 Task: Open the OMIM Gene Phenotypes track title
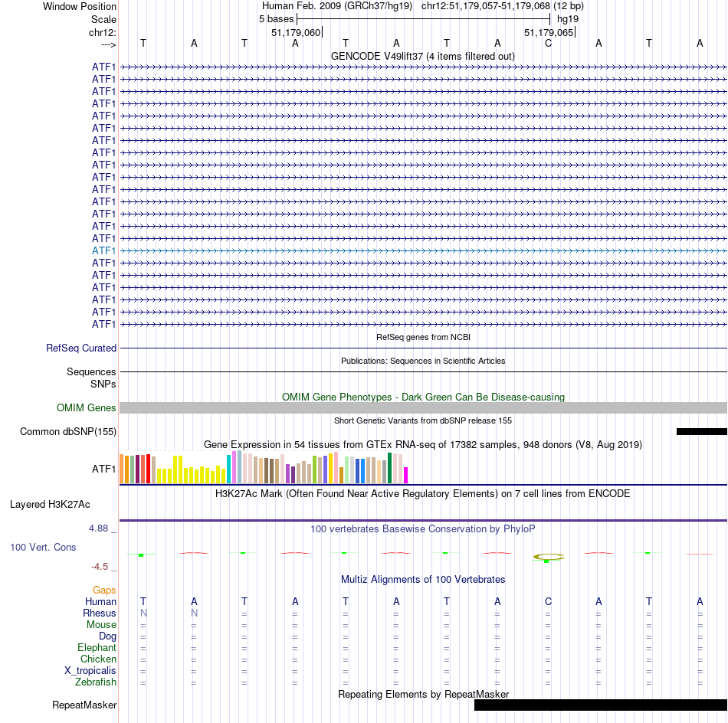coord(423,397)
